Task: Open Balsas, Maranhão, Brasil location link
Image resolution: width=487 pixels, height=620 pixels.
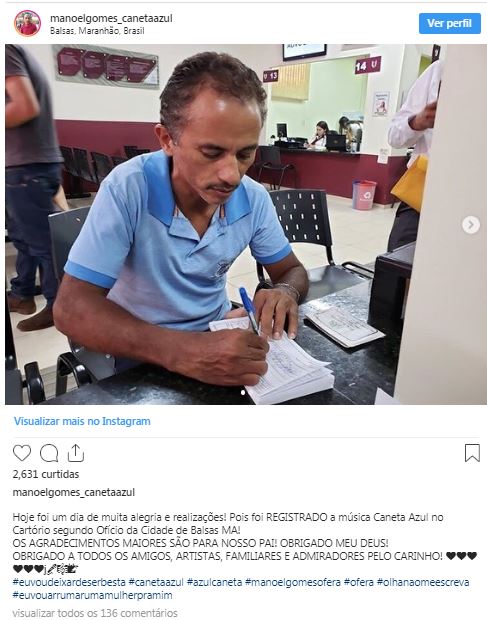Action: click(97, 31)
